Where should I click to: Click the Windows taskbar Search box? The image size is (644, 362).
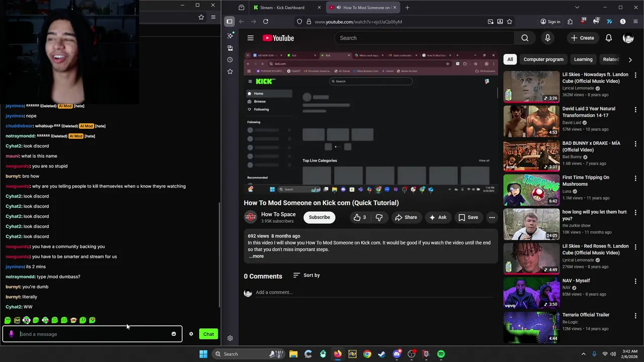click(249, 354)
